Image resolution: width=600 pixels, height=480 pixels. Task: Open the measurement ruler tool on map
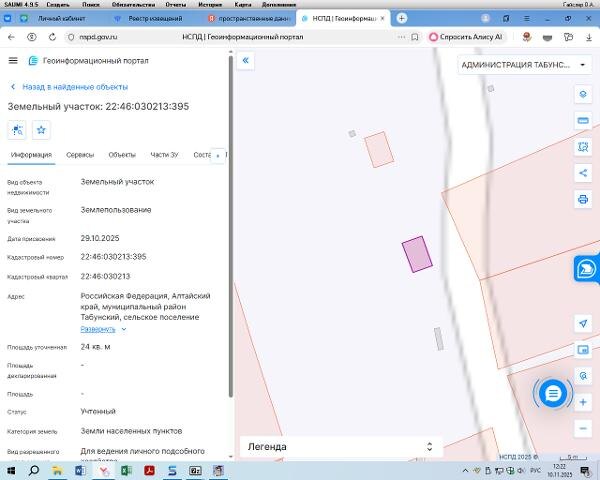point(583,121)
